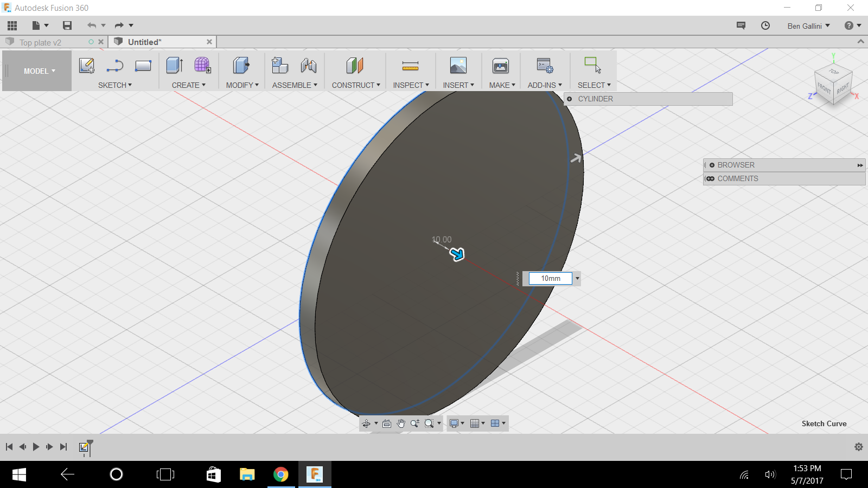The width and height of the screenshot is (868, 488).
Task: Undo the last action
Action: point(92,25)
